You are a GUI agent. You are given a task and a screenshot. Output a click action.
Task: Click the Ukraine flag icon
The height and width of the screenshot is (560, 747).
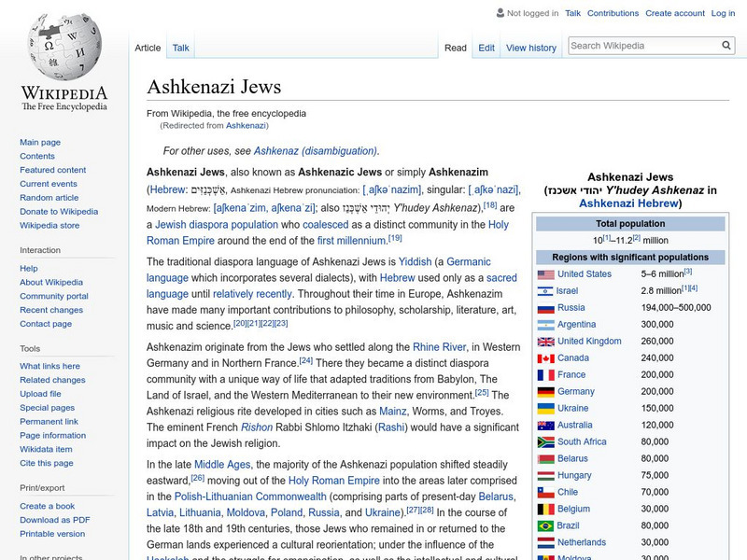546,409
